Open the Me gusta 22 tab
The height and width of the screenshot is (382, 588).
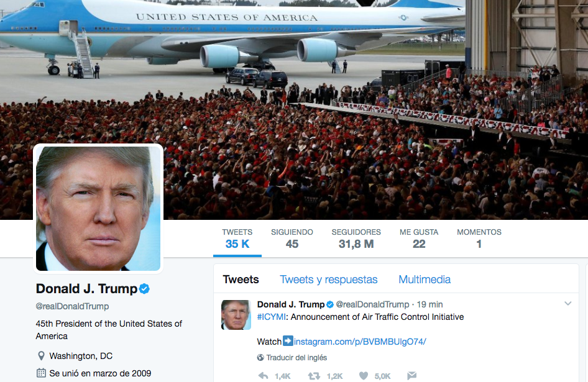419,239
